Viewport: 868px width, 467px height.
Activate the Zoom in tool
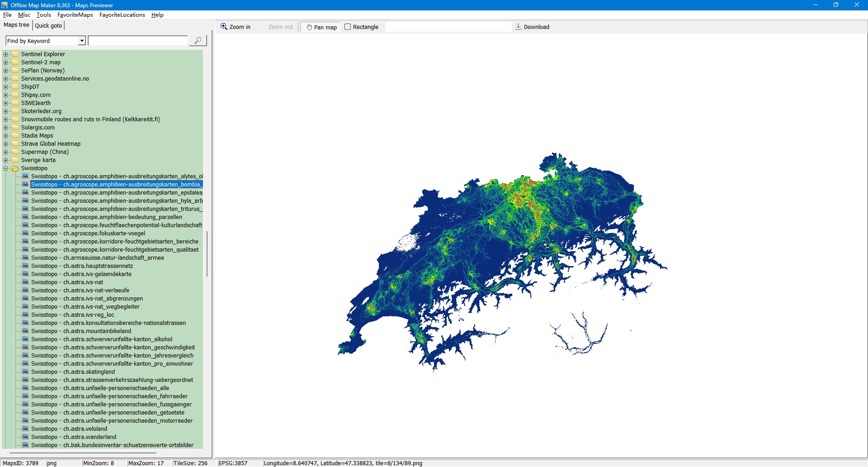tap(235, 27)
